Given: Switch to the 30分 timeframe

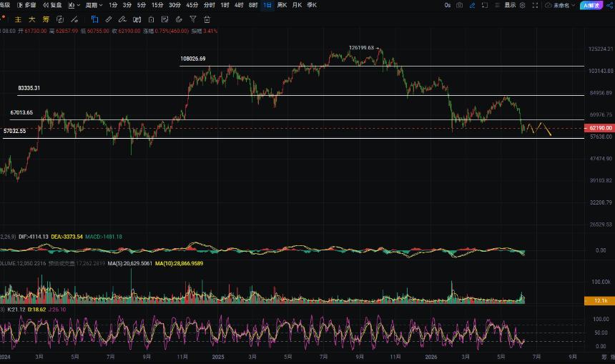Looking at the screenshot, I should point(174,5).
